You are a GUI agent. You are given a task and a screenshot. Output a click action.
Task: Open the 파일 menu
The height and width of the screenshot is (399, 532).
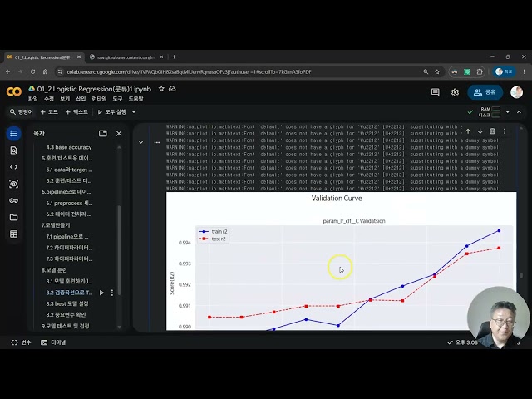(33, 99)
